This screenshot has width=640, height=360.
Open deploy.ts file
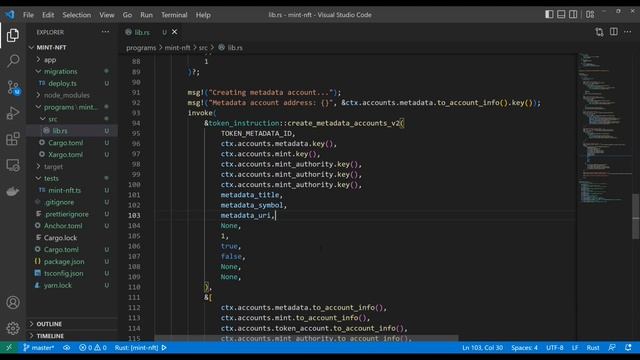pos(62,83)
